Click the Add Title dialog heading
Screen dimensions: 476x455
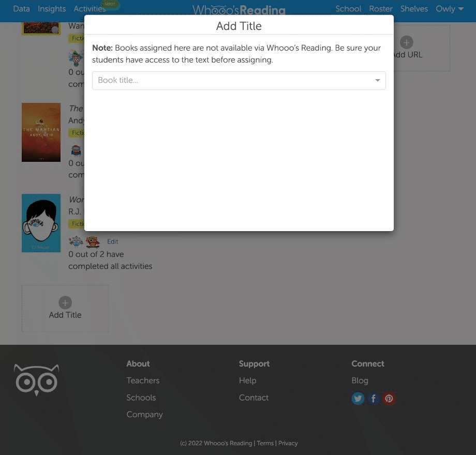pos(239,26)
